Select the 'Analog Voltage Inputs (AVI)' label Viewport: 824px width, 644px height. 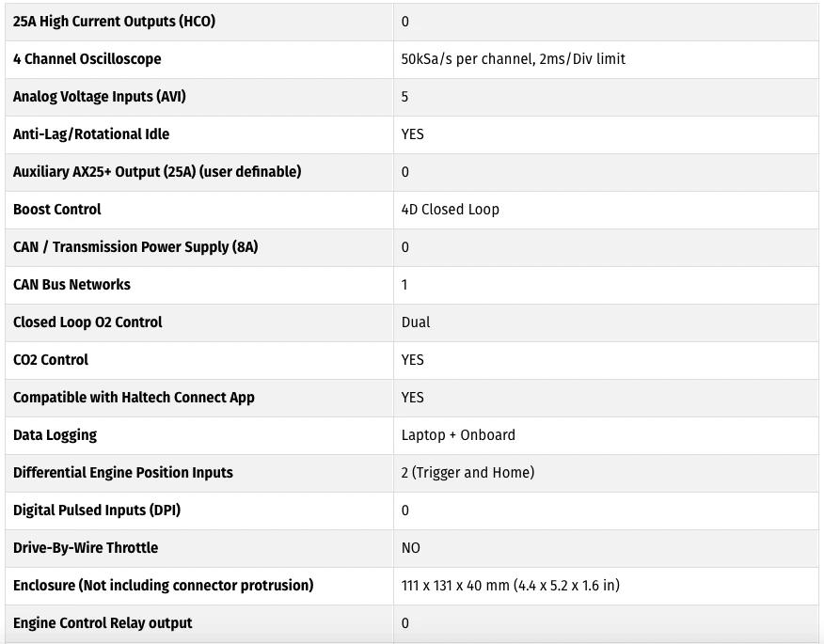pyautogui.click(x=100, y=97)
